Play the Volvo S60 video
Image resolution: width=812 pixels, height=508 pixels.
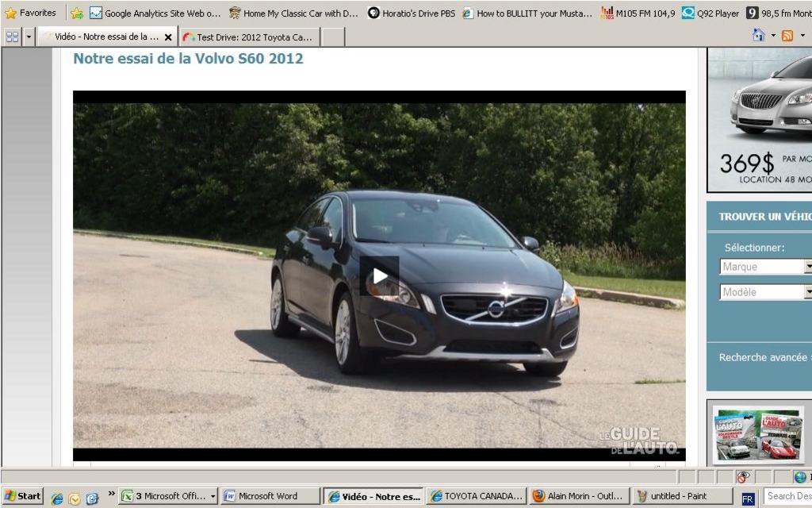(379, 275)
